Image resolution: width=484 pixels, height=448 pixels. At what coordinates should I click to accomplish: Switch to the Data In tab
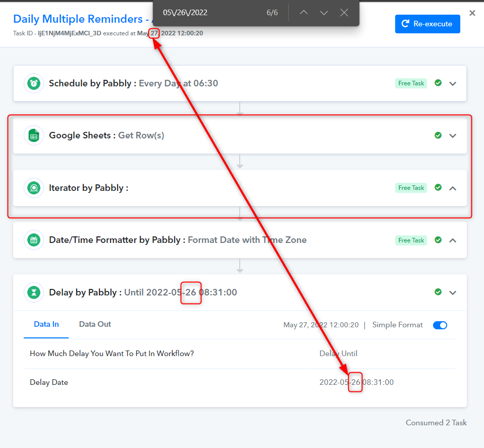coord(46,324)
